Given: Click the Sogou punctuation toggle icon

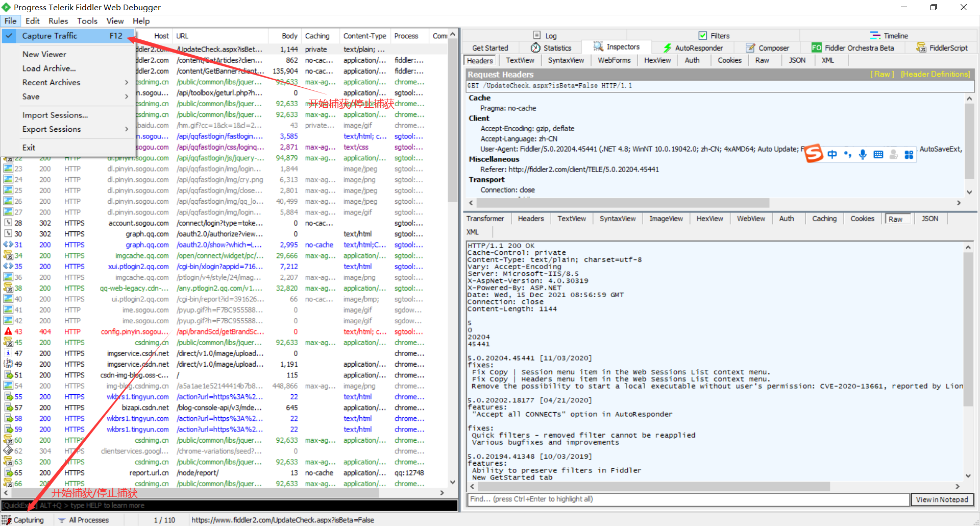Looking at the screenshot, I should (847, 154).
